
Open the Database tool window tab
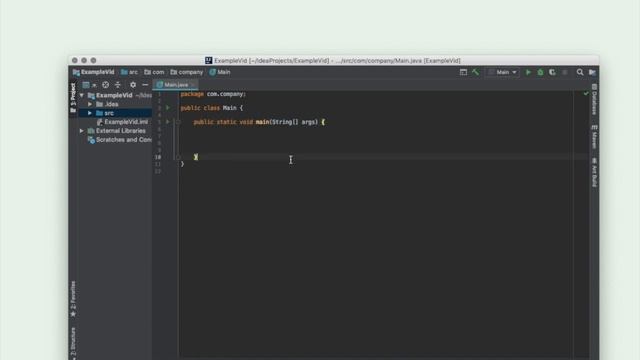(594, 99)
